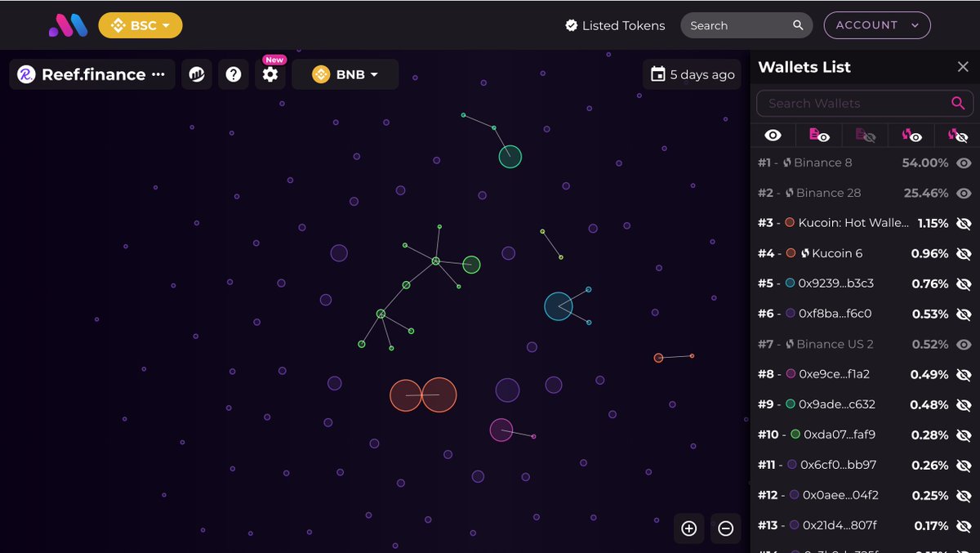Screen dimensions: 980x553
Task: Toggle visibility of 0x6cf0...bb97 wallet
Action: click(x=964, y=465)
